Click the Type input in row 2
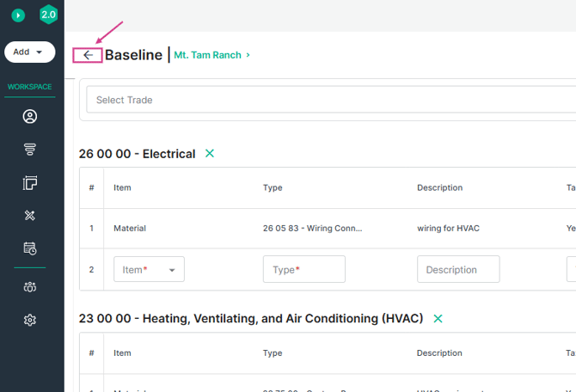576x392 pixels. pos(303,269)
